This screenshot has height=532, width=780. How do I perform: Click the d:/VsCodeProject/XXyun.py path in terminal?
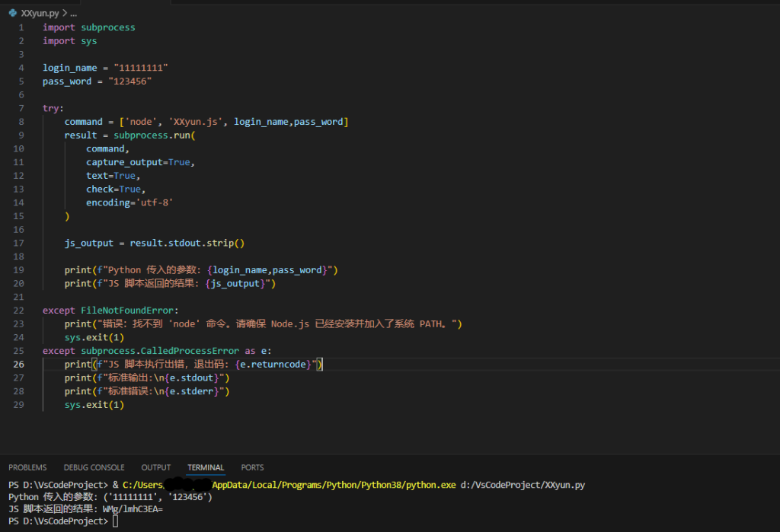(523, 485)
